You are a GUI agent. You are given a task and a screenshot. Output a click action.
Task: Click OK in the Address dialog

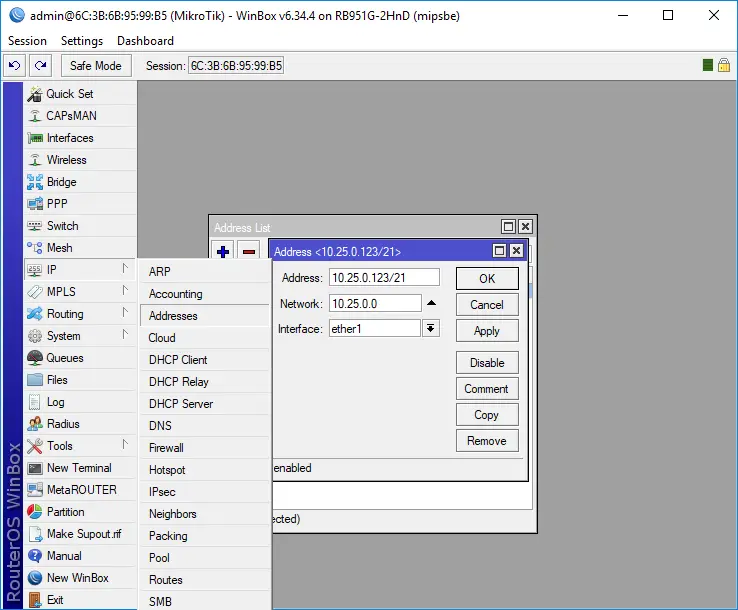pos(487,279)
